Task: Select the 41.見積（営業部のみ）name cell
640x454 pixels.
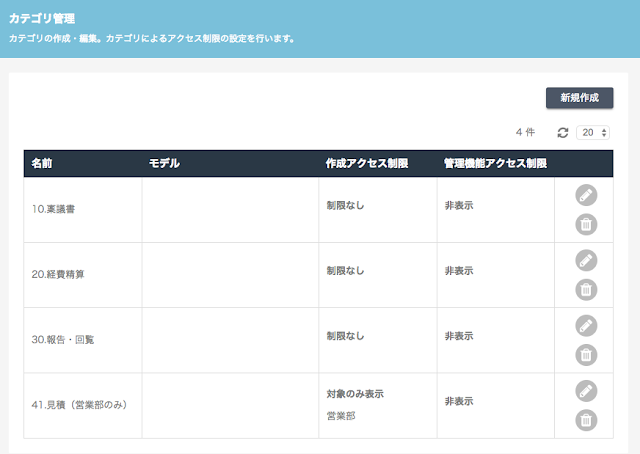Action: click(x=83, y=405)
